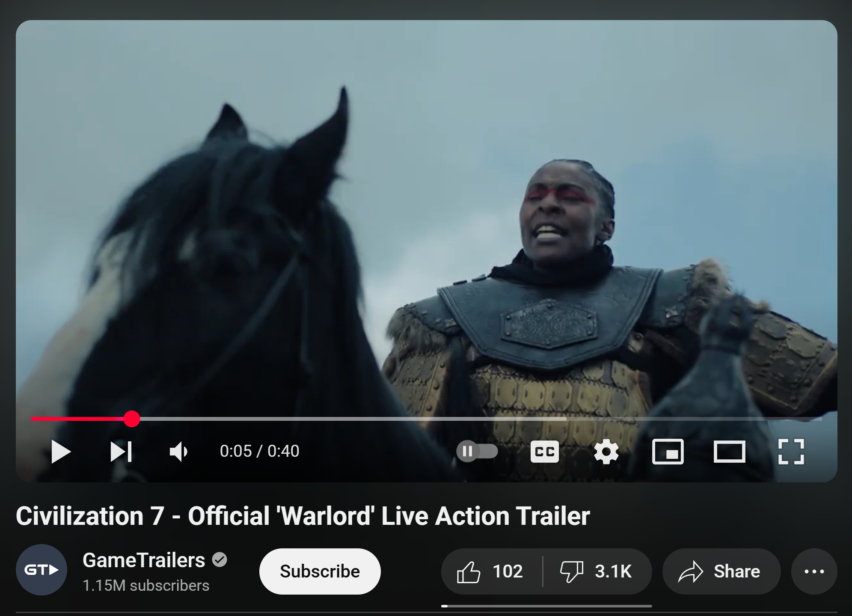Open GameTrailers channel name link
852x616 pixels.
point(144,560)
